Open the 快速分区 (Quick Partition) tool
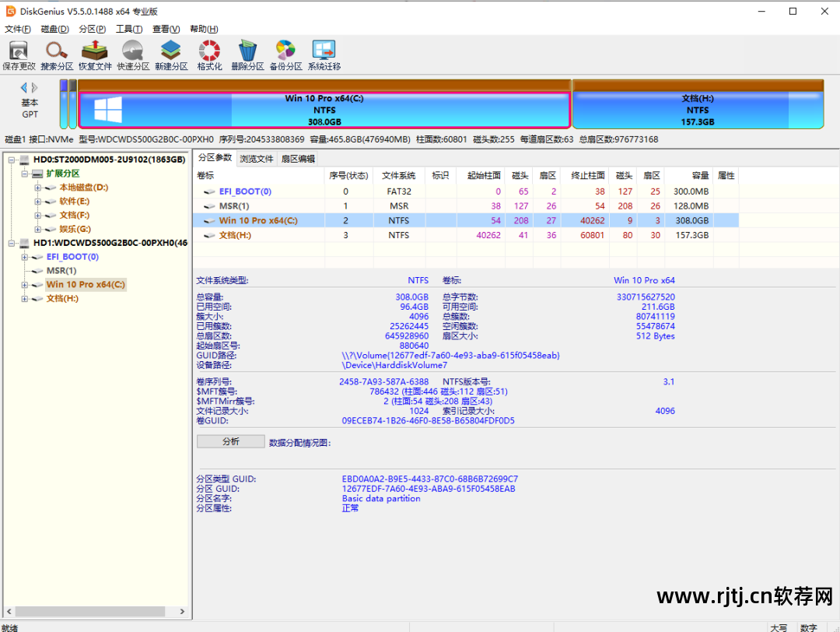 point(132,53)
